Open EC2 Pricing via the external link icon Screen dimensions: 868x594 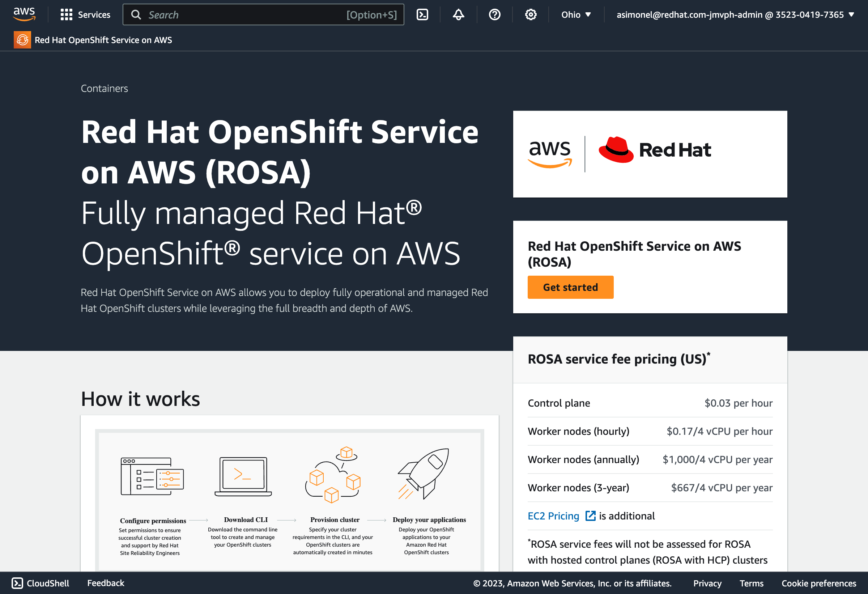(x=590, y=515)
